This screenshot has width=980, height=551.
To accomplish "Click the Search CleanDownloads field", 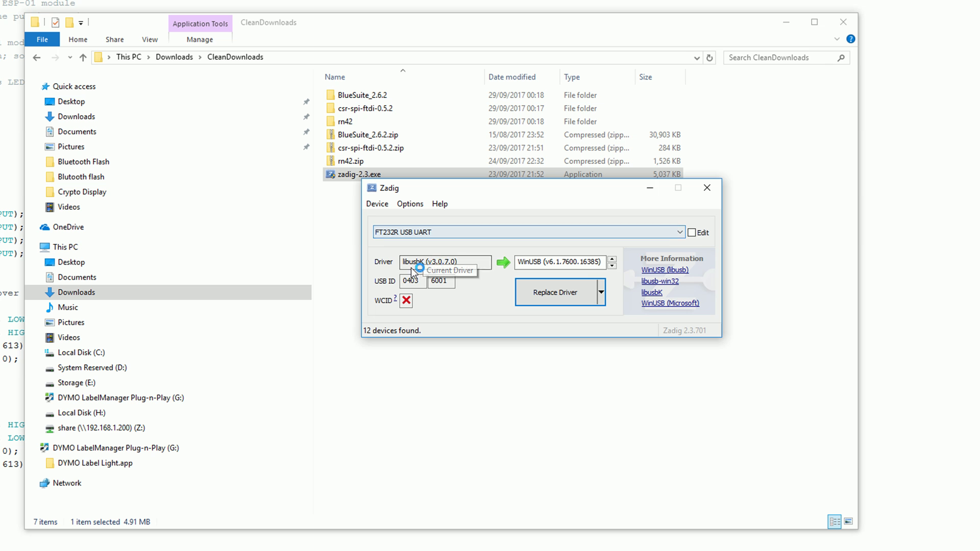I will [x=781, y=58].
